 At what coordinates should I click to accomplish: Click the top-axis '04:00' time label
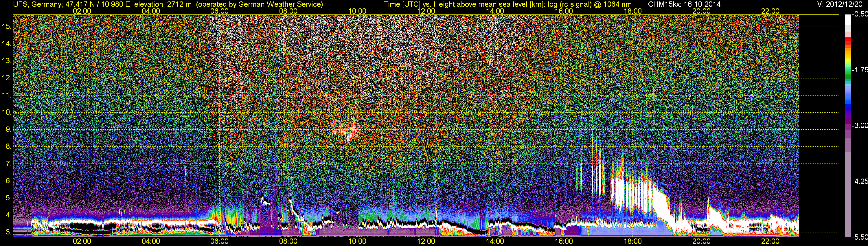(x=151, y=11)
